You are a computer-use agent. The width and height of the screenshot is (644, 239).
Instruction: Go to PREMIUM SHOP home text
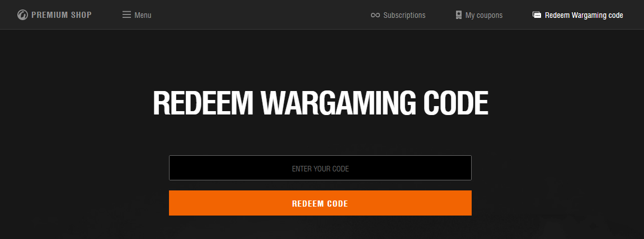point(62,15)
